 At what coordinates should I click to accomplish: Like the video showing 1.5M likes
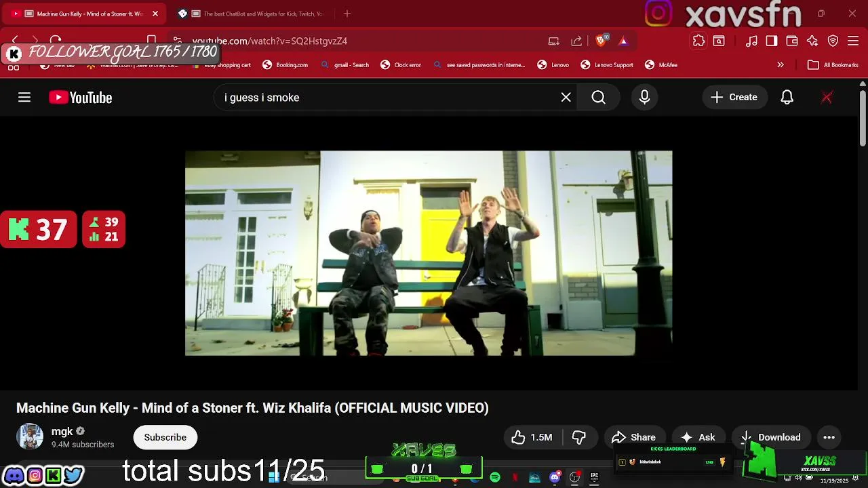[x=532, y=437]
